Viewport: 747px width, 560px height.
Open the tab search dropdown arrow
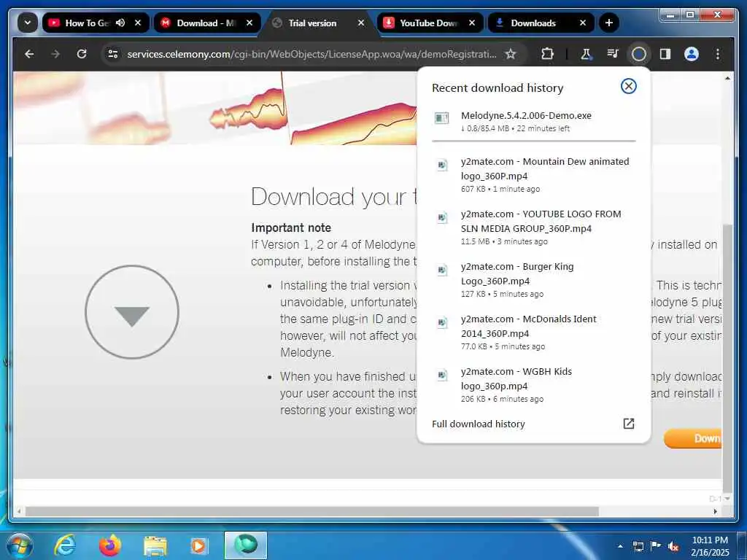point(28,23)
